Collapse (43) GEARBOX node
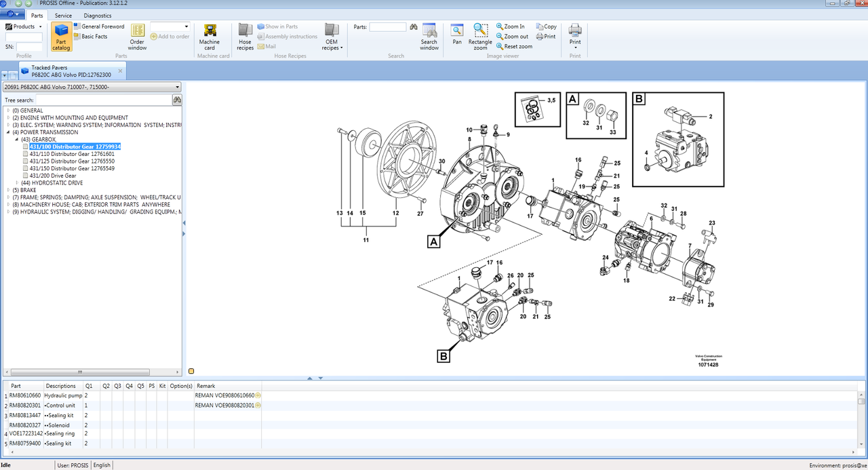The image size is (868, 470). [x=17, y=140]
